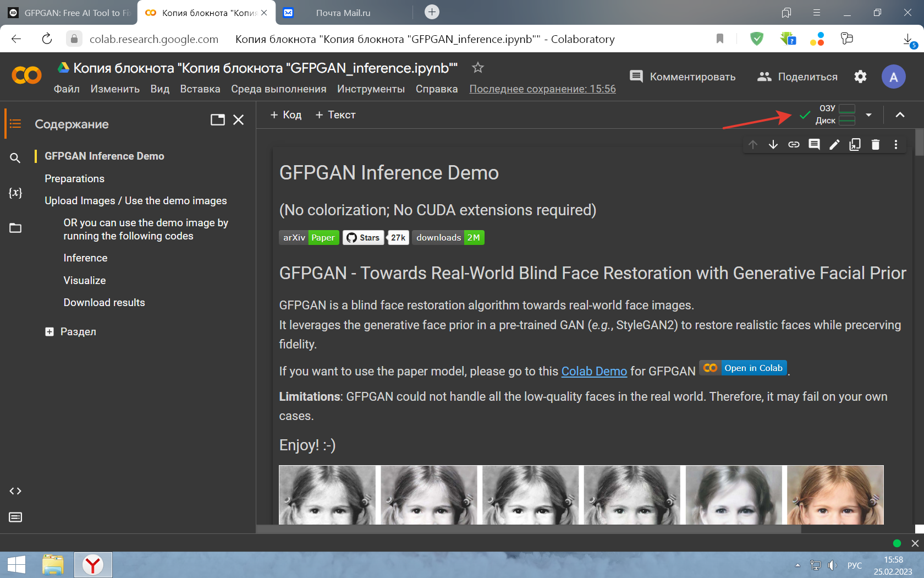924x578 pixels.
Task: Open the table of contents sidebar icon
Action: tap(15, 124)
